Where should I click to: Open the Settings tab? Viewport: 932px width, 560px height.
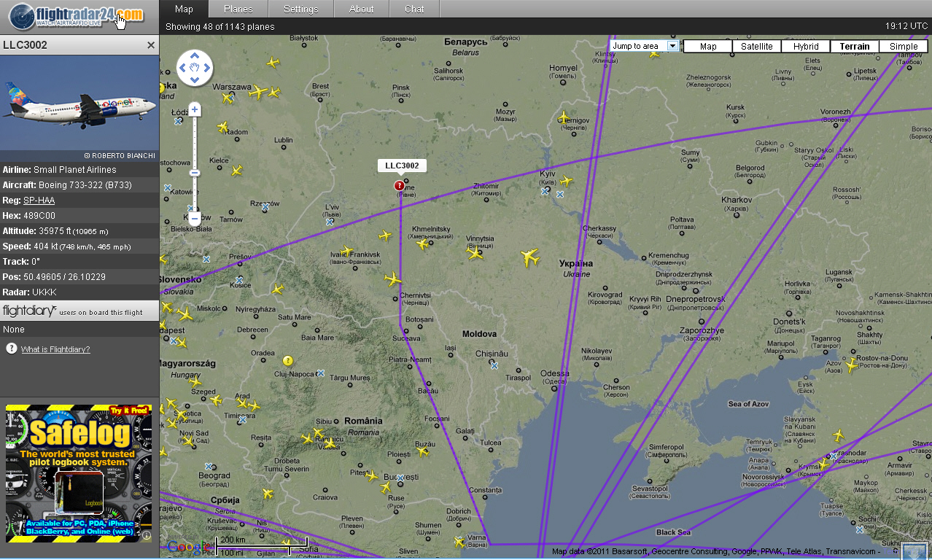300,9
